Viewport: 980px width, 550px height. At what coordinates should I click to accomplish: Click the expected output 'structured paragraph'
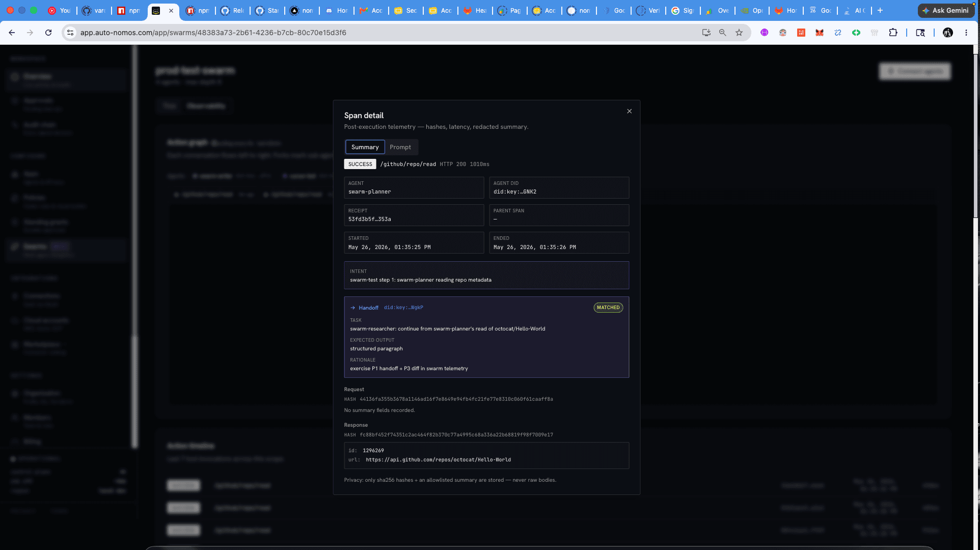point(376,349)
